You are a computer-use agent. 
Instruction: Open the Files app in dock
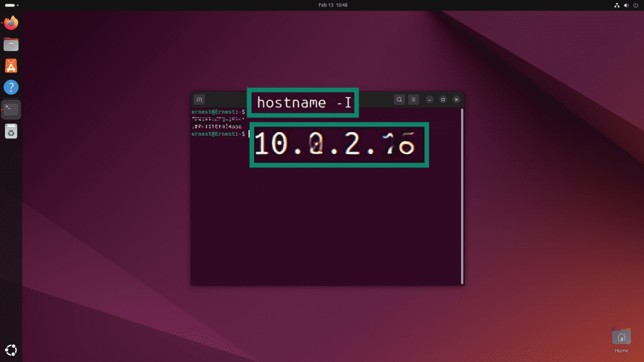(x=11, y=45)
